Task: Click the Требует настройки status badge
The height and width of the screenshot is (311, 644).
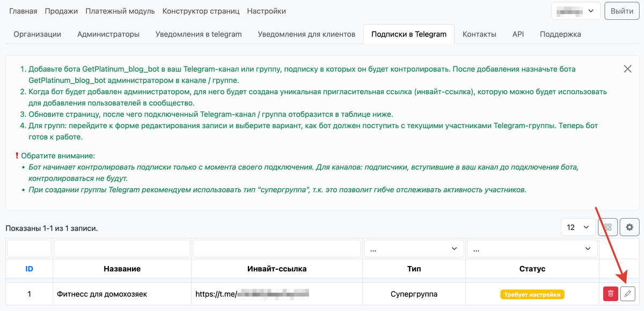Action: [x=532, y=294]
